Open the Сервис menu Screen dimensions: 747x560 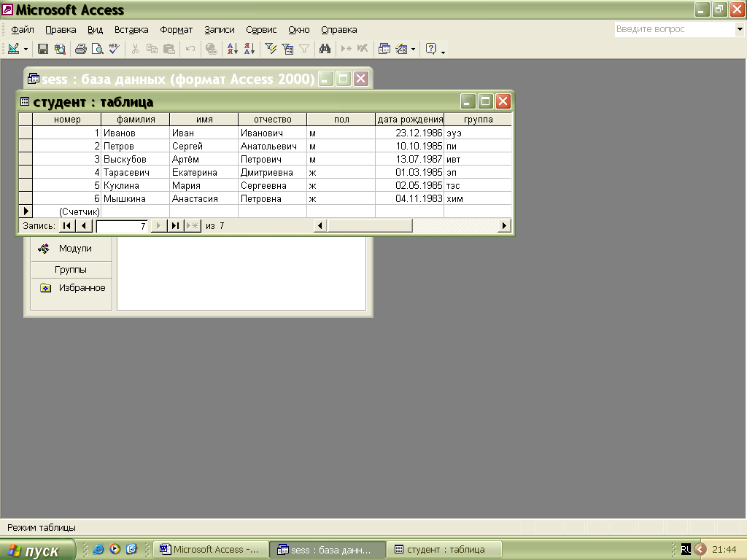click(x=261, y=29)
